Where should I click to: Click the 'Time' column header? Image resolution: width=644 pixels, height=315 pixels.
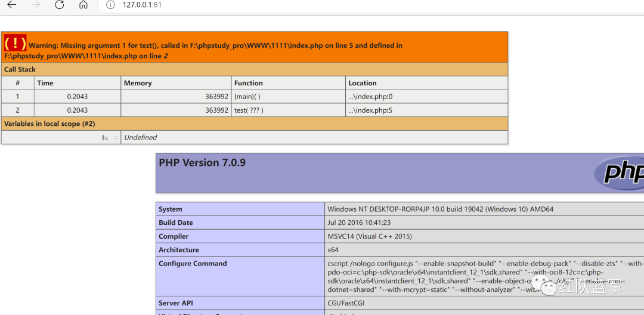(78, 83)
